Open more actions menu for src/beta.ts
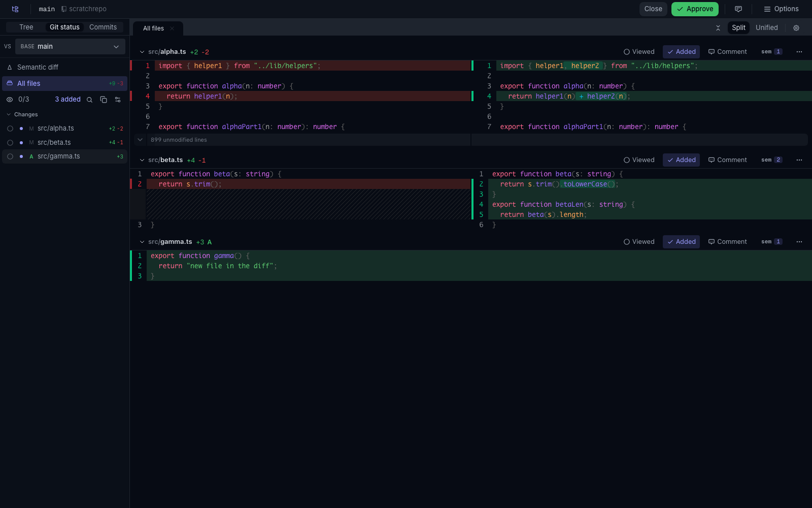The width and height of the screenshot is (812, 508). (799, 160)
